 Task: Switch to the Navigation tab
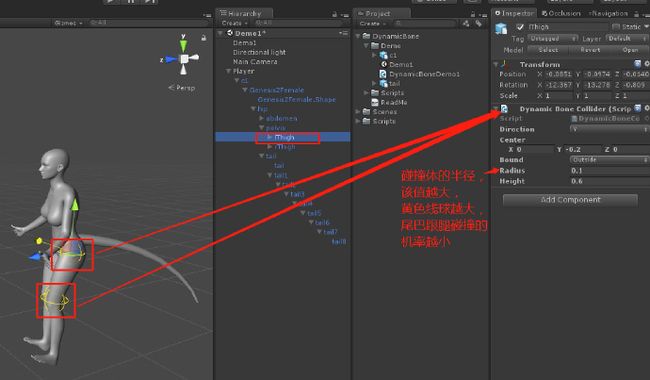point(608,13)
